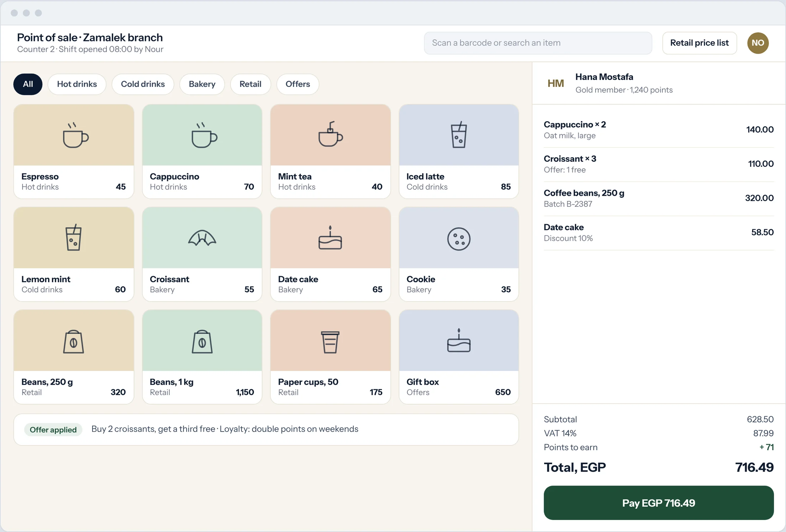Tap the Gift box icon

pyautogui.click(x=459, y=340)
